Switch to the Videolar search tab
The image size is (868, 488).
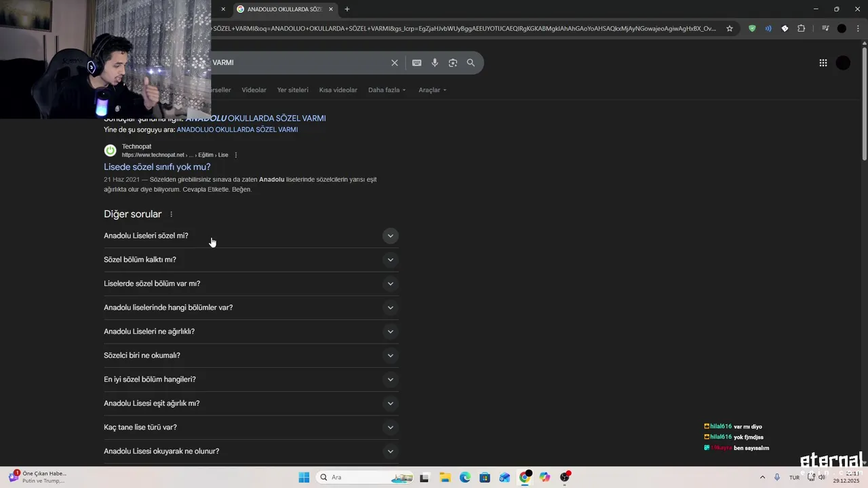[x=254, y=90]
